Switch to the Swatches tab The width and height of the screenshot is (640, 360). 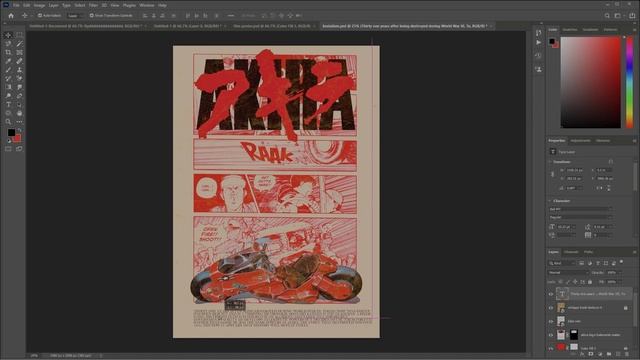[x=570, y=30]
